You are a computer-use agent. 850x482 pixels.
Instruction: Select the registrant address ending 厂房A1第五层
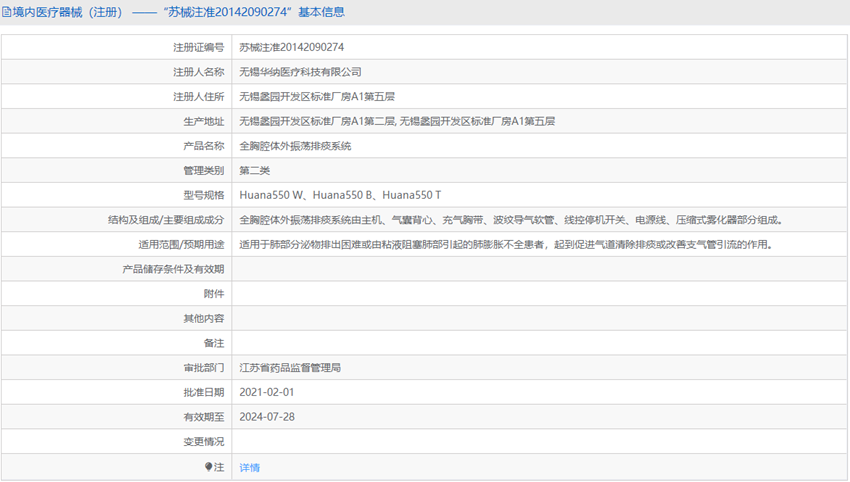[x=317, y=97]
